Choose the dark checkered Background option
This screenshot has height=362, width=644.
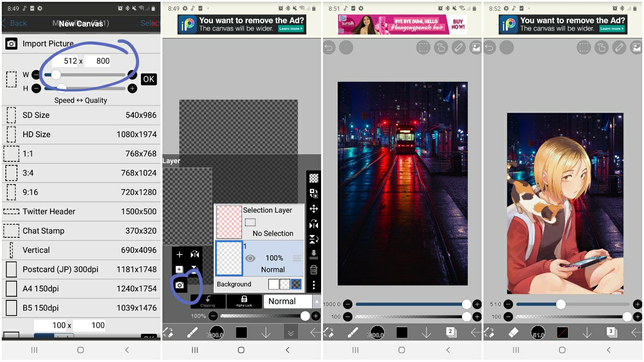(296, 284)
